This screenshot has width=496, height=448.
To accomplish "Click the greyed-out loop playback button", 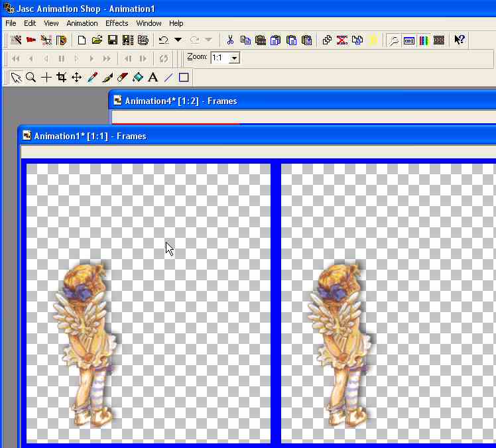I will (164, 58).
